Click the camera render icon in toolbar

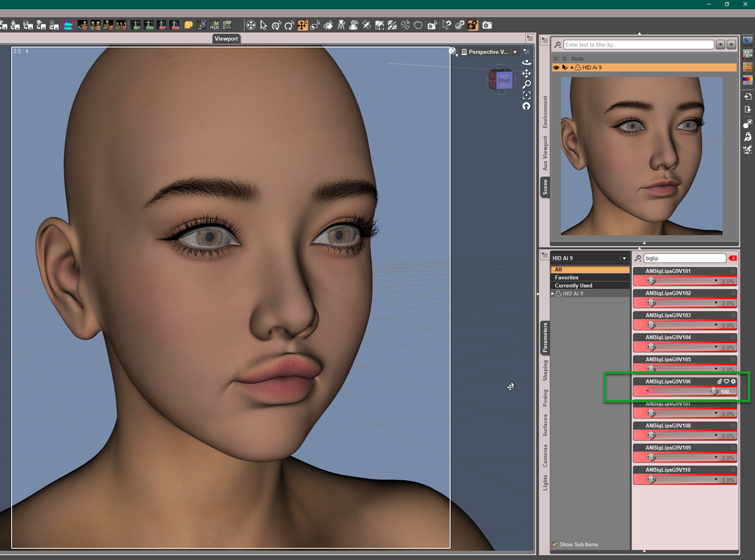(487, 25)
